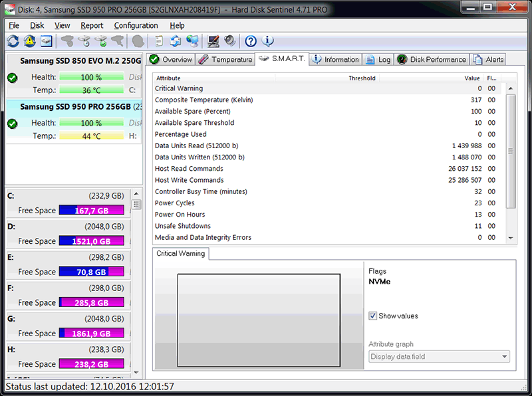532x396 pixels.
Task: Select Samsung SSD 850 EVO M.2 disk
Action: pos(74,75)
